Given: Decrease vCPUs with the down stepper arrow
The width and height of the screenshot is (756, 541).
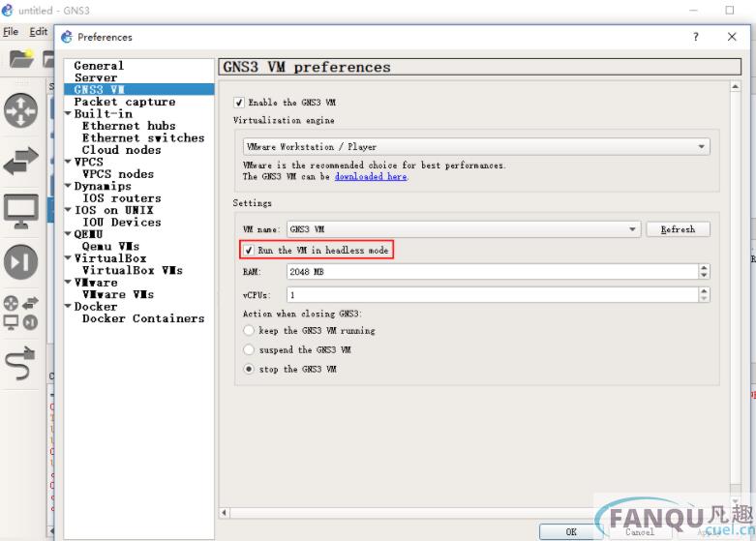Looking at the screenshot, I should pyautogui.click(x=704, y=298).
